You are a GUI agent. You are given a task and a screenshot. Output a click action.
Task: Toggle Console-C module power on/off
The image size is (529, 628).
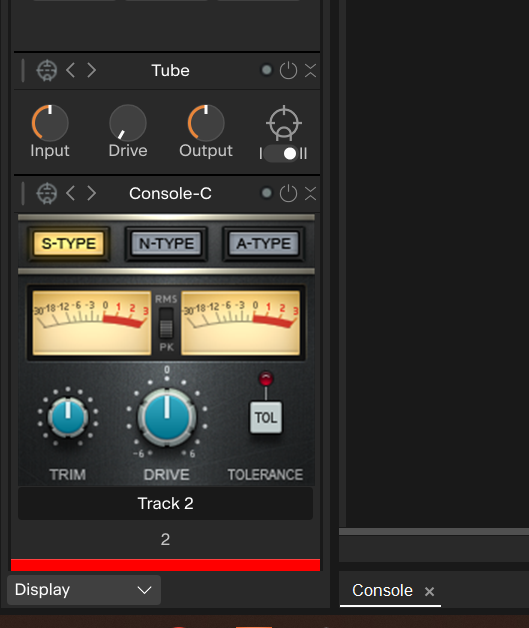coord(288,193)
